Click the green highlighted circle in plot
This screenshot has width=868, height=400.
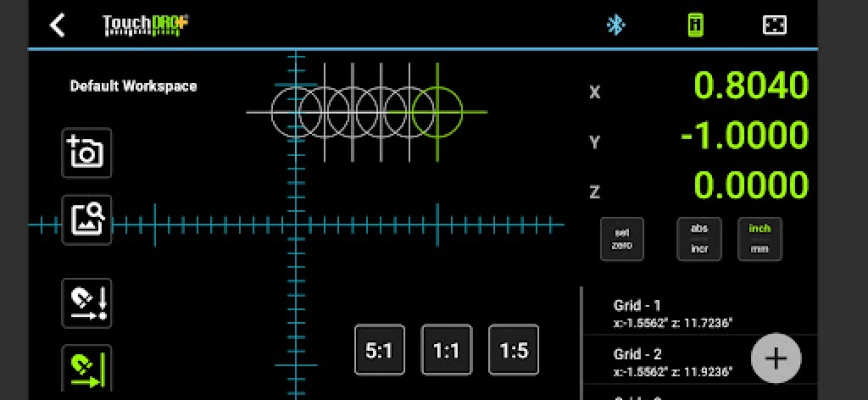(438, 110)
